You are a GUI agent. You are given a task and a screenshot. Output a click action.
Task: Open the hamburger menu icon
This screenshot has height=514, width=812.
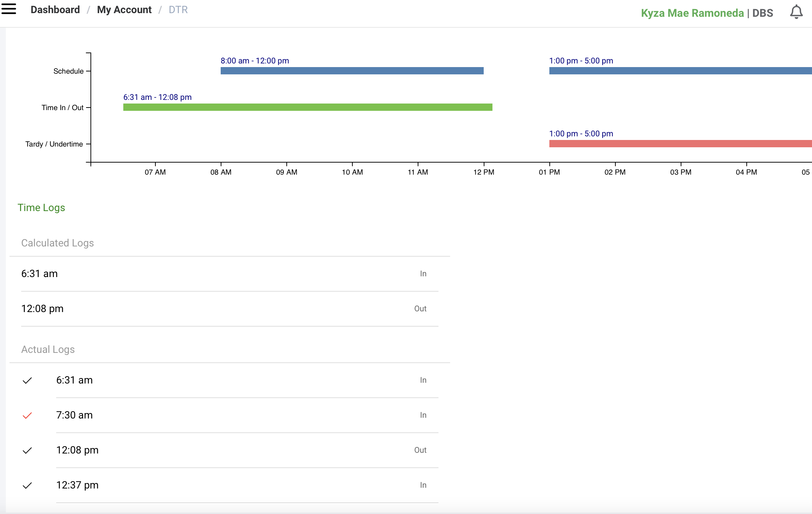coord(9,9)
